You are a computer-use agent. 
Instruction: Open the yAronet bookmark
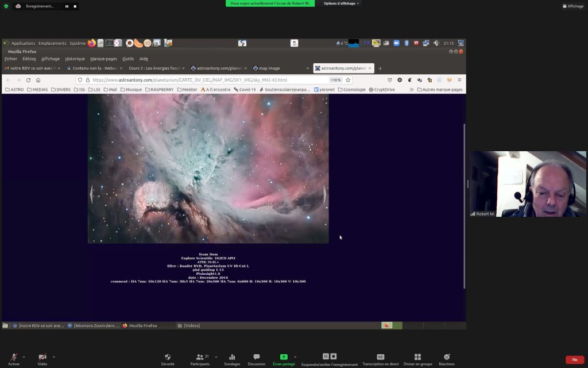[x=324, y=90]
